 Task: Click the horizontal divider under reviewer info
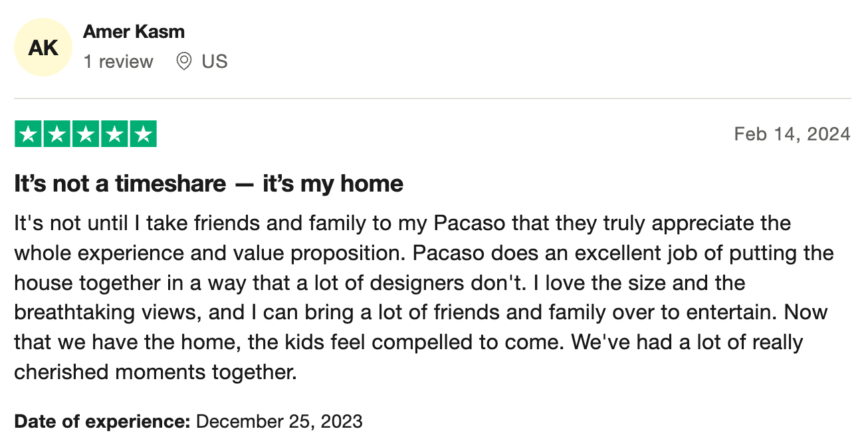[x=433, y=98]
